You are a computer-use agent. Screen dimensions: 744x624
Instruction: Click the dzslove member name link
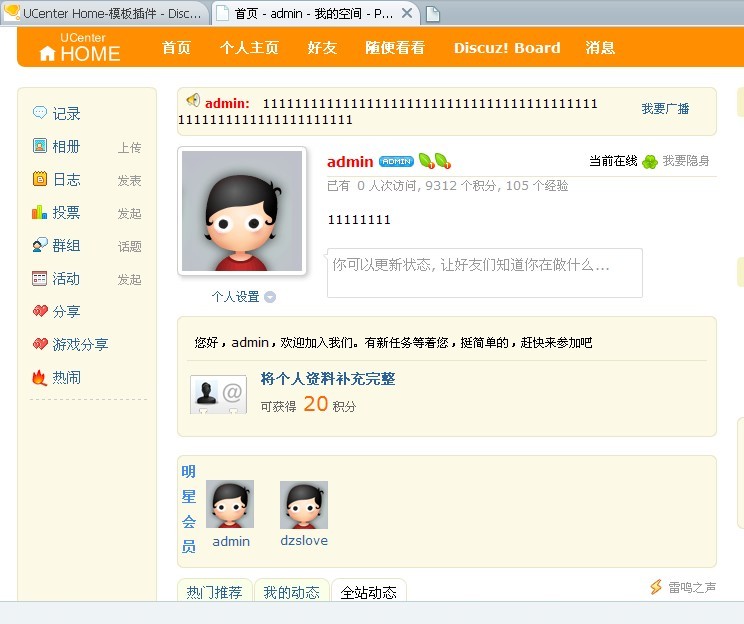(304, 540)
